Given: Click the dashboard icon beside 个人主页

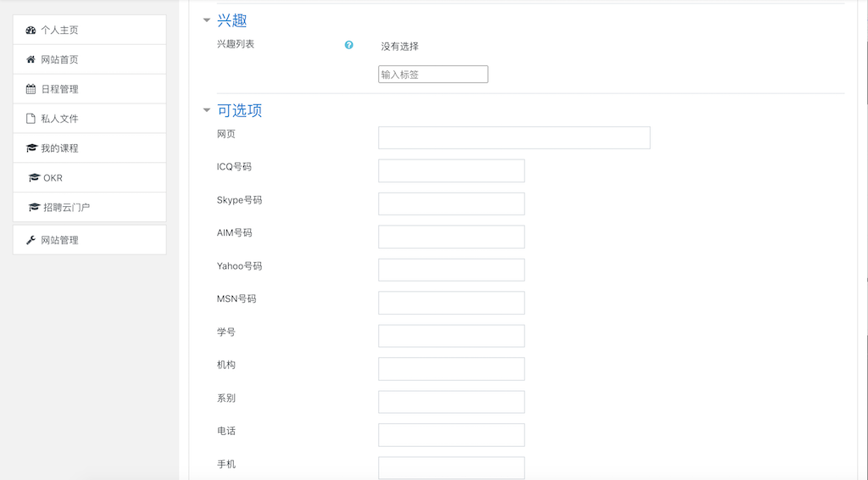Looking at the screenshot, I should coord(31,31).
